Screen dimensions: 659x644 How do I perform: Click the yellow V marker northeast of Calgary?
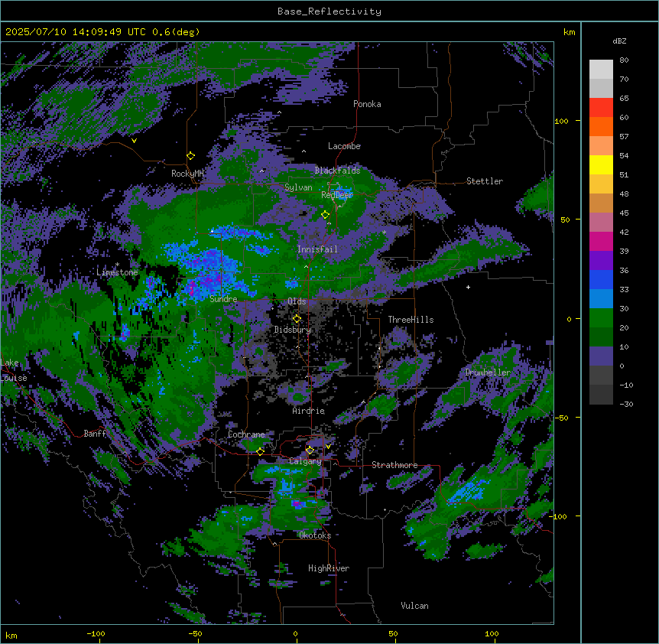click(x=328, y=447)
